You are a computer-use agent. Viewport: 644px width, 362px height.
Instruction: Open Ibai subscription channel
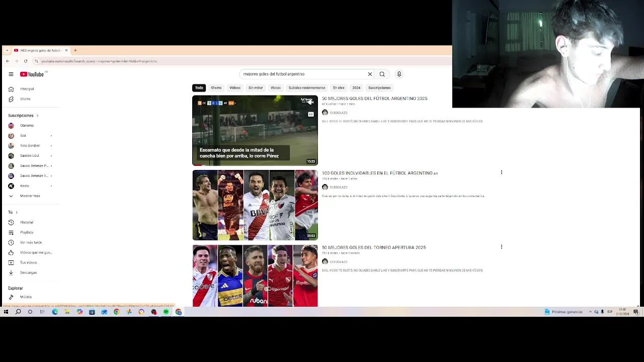(23, 136)
